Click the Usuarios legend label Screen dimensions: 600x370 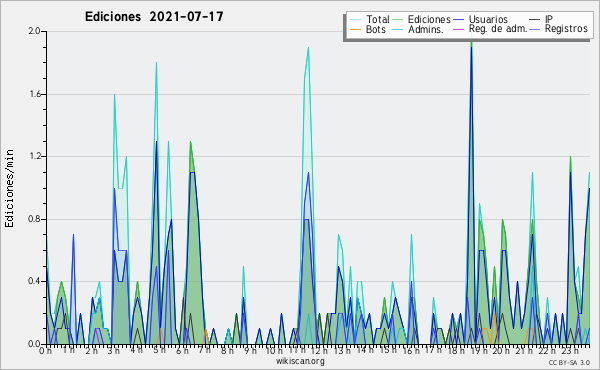coord(488,19)
